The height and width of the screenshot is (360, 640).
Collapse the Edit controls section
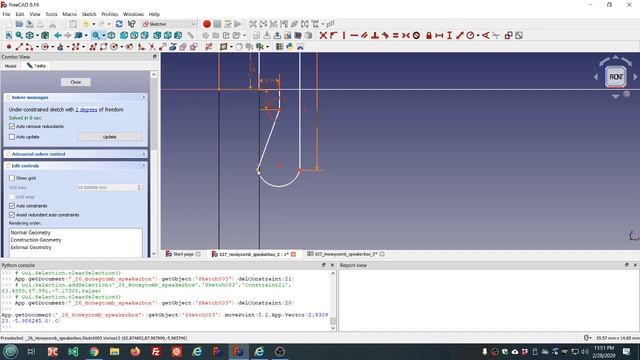tap(144, 166)
